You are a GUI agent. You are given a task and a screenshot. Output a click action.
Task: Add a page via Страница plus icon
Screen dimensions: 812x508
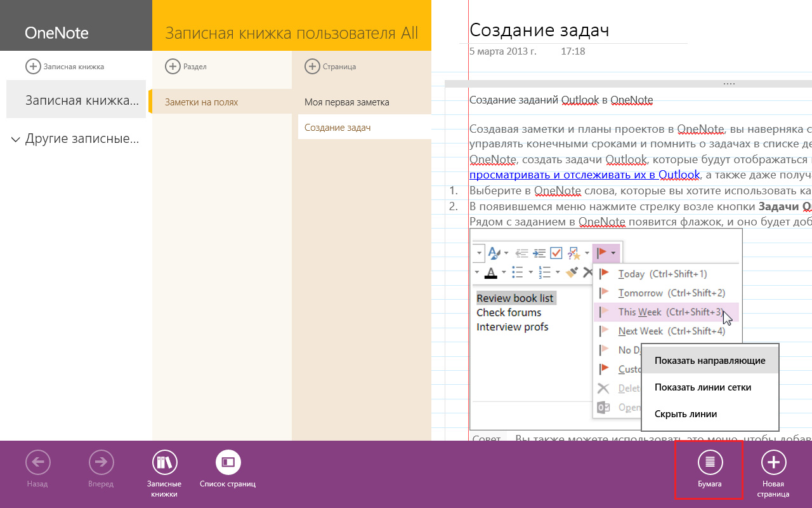(x=311, y=66)
